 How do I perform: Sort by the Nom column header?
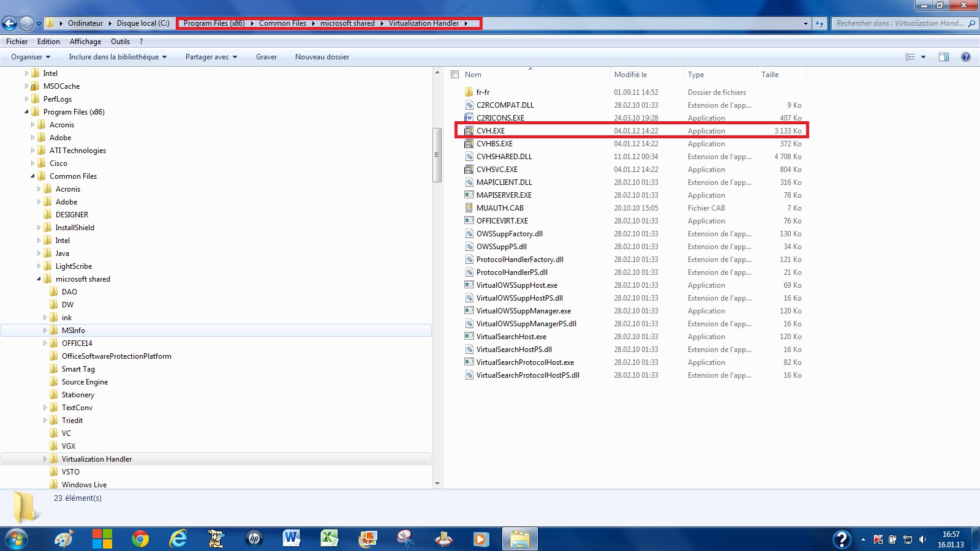[x=473, y=75]
